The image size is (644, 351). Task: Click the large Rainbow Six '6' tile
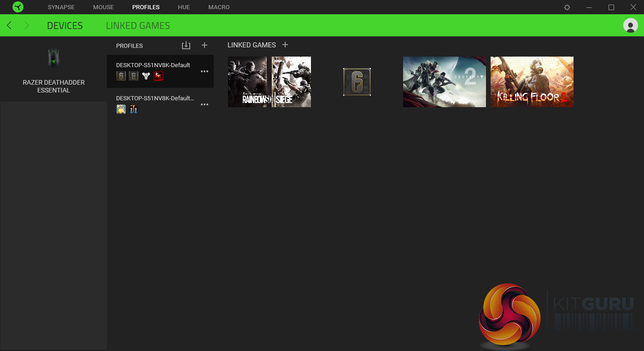(x=357, y=82)
